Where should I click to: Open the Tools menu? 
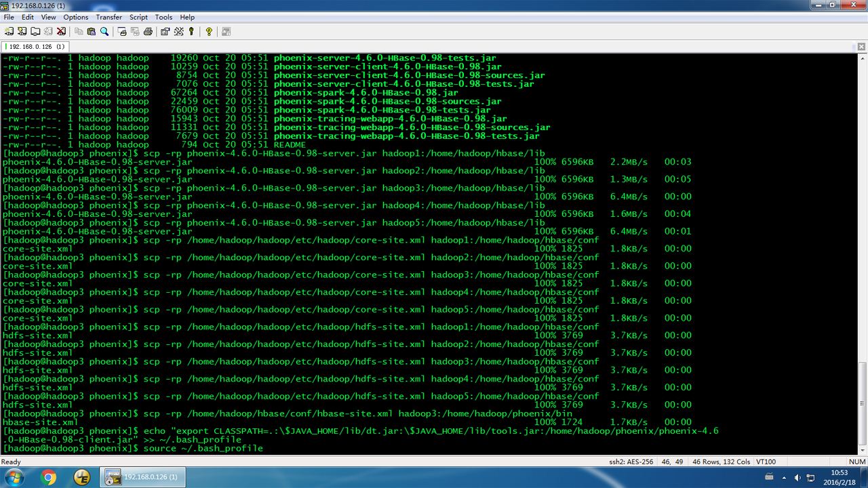(x=163, y=17)
